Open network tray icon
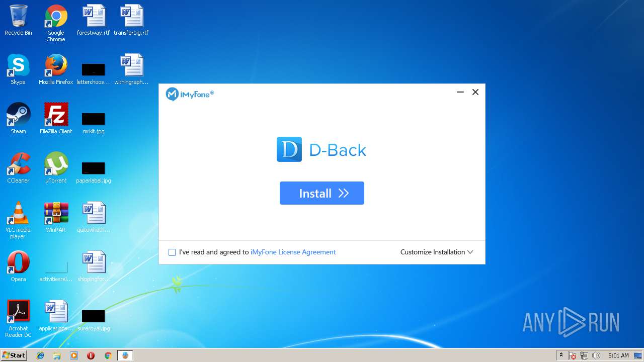This screenshot has height=362, width=644. click(584, 355)
